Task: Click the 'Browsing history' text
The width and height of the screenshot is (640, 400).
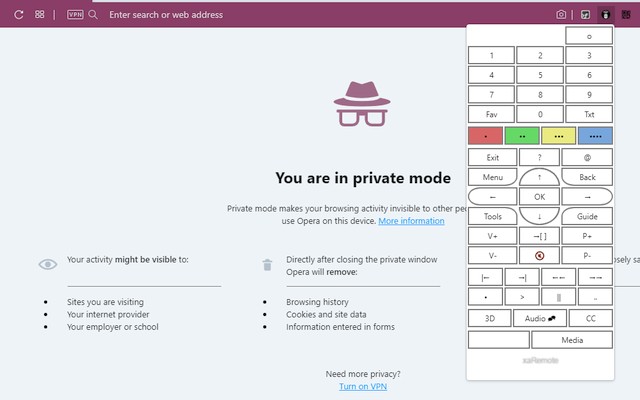Action: point(317,302)
